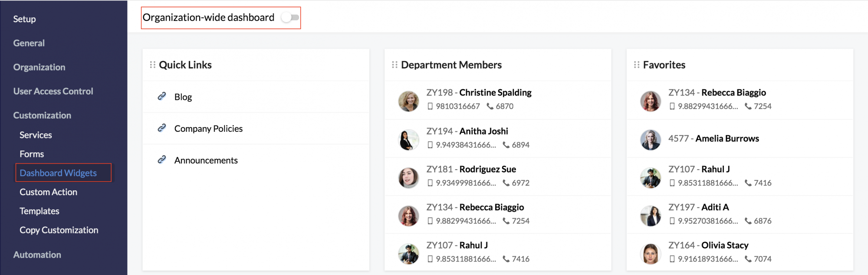Click the link icon beside Company Policies
The width and height of the screenshot is (868, 275).
161,128
